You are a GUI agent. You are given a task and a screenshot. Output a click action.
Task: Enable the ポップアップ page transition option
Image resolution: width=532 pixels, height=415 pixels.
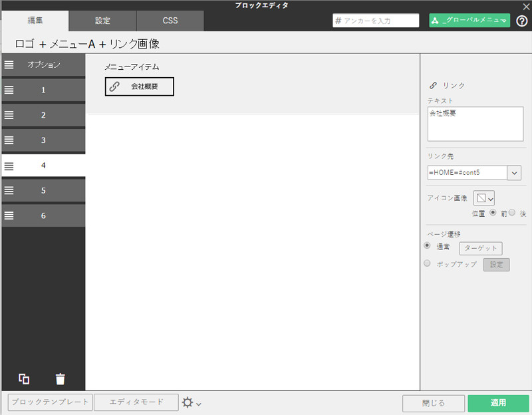(x=427, y=263)
